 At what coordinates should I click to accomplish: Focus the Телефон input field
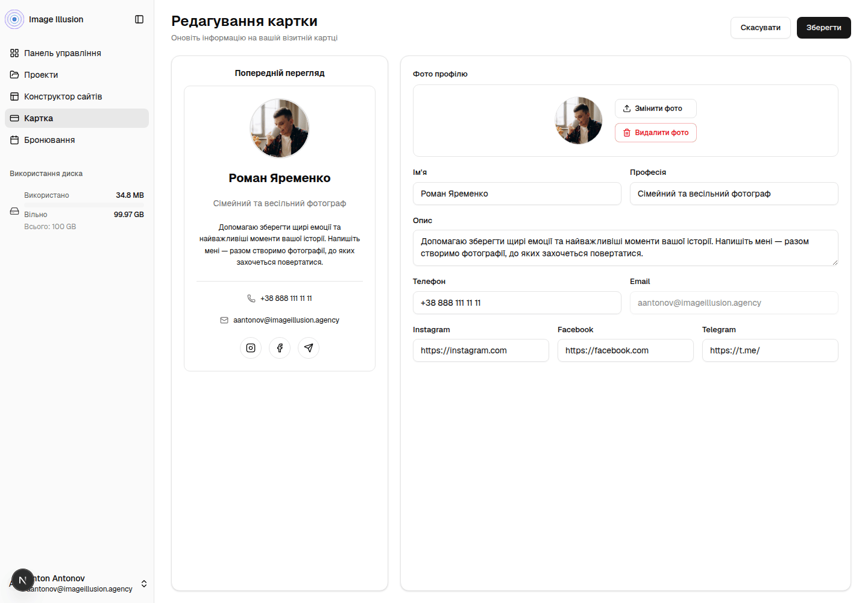pyautogui.click(x=517, y=303)
